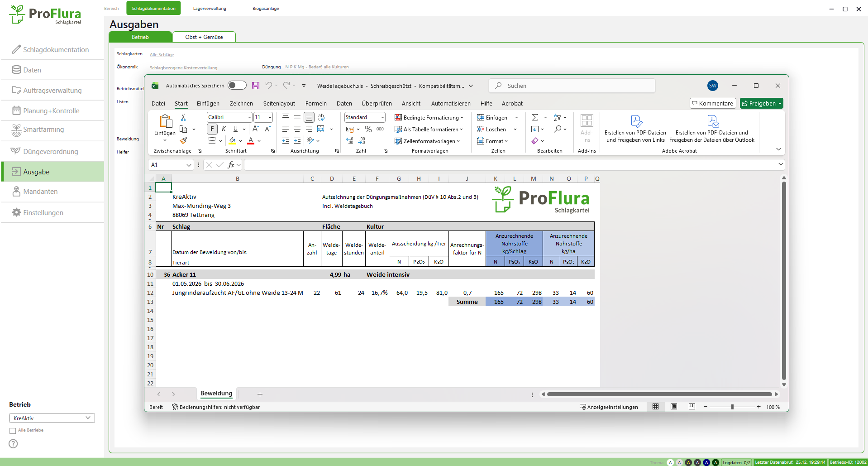Adjust the zoom slider in status bar
868x466 pixels.
[732, 407]
